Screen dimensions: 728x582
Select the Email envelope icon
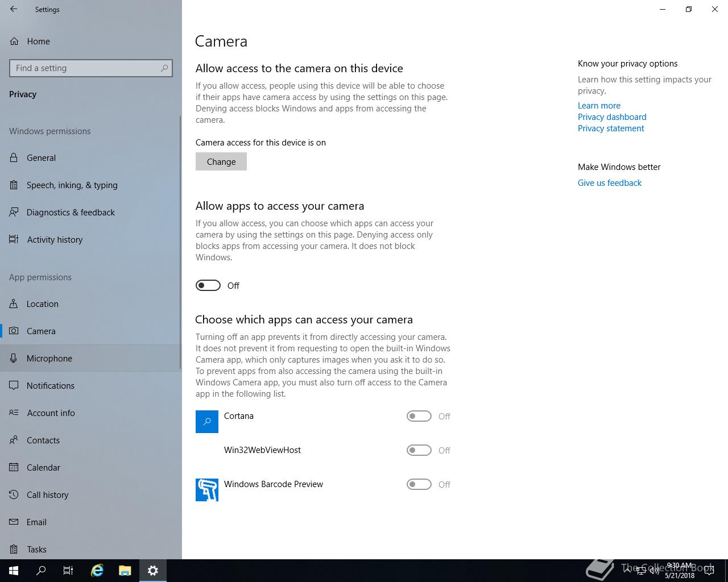coord(14,522)
